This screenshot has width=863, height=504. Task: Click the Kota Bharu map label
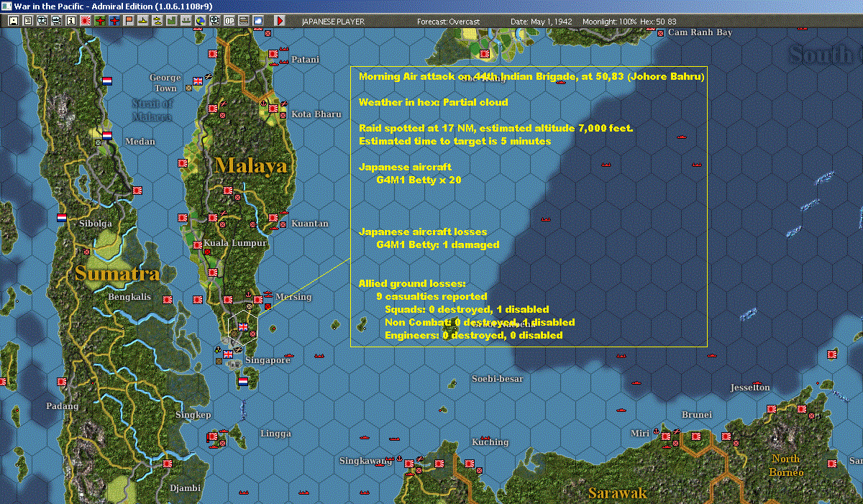(x=316, y=114)
